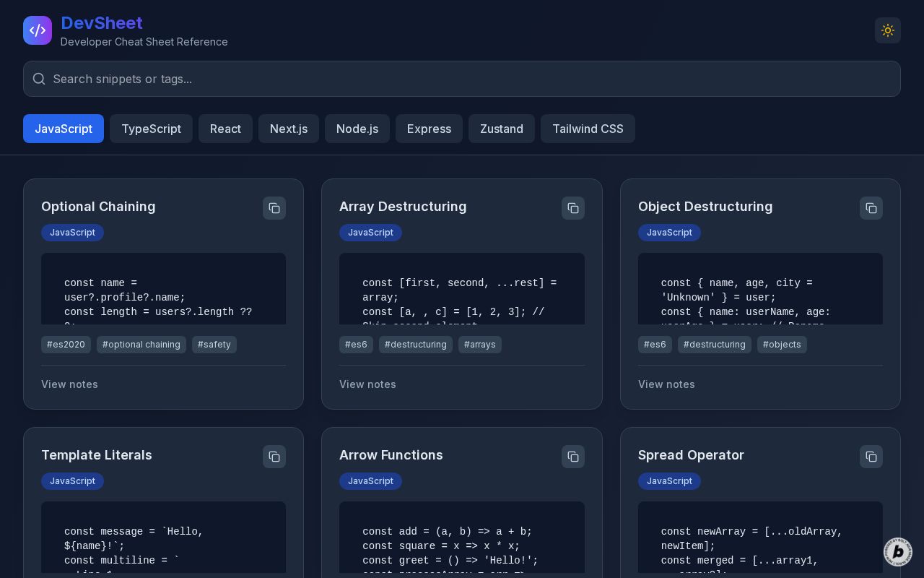Screen dimensions: 924x578
Task: Click the DevSheet title text
Action: click(x=102, y=23)
